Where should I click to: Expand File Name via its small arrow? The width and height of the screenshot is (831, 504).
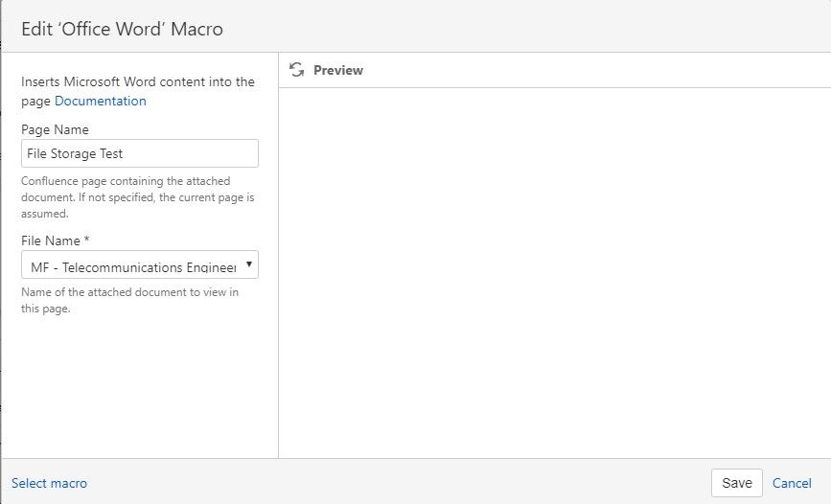click(x=248, y=263)
